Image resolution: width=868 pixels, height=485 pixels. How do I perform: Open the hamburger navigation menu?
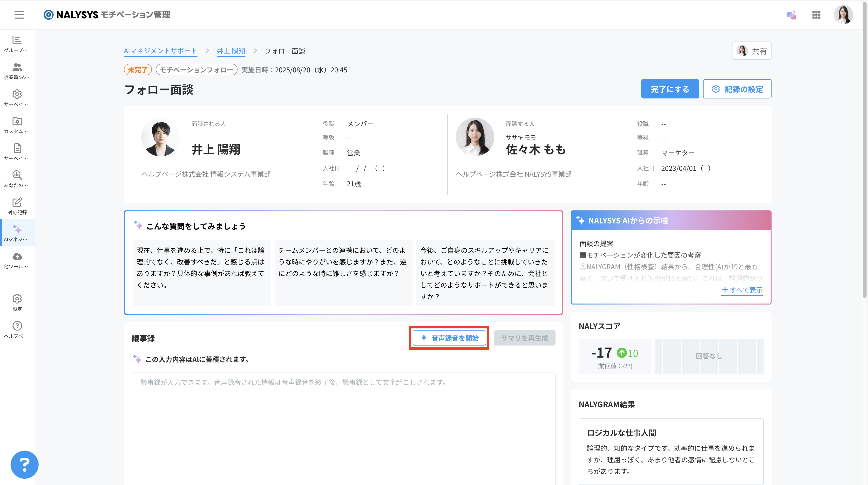point(19,14)
